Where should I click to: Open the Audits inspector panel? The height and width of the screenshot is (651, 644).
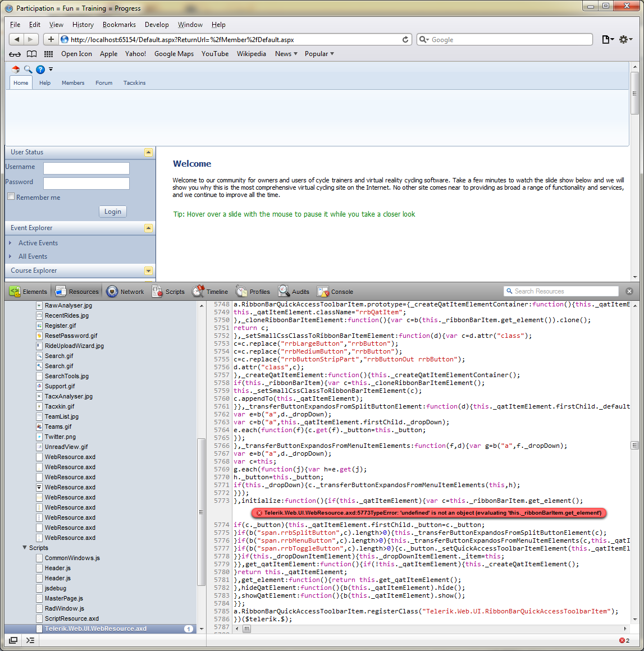[294, 292]
